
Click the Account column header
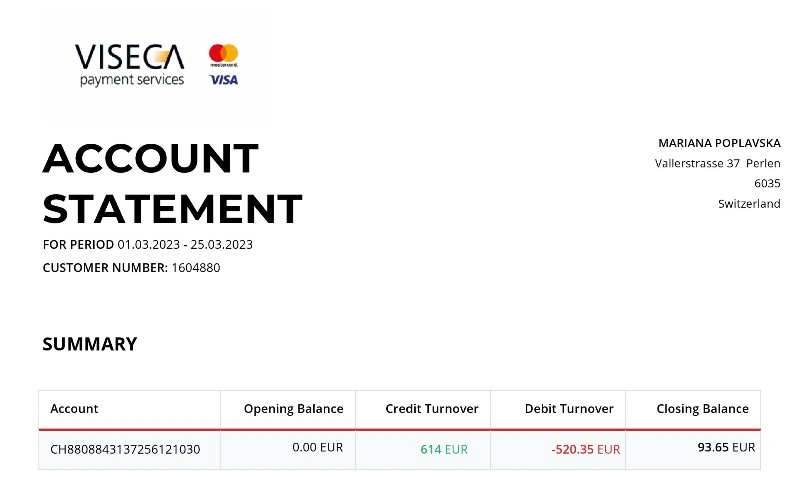74,409
